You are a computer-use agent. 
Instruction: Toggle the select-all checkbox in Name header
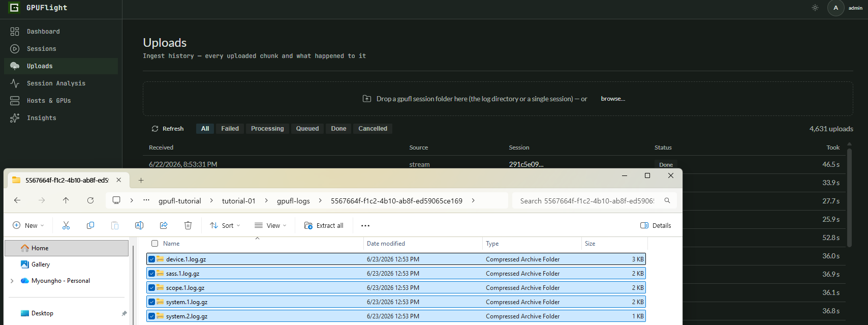(155, 244)
